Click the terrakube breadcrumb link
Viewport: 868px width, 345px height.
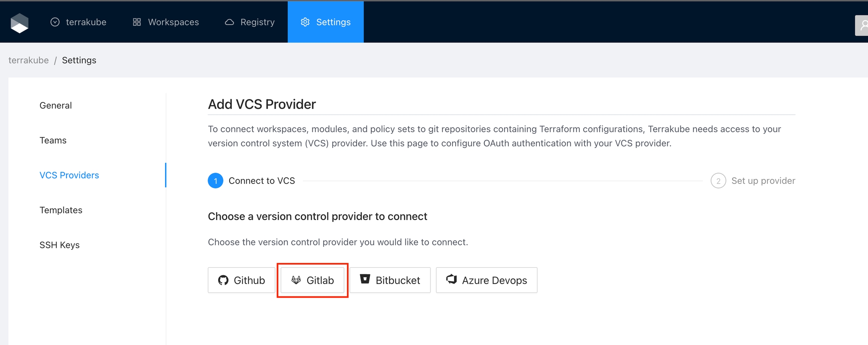click(x=29, y=60)
